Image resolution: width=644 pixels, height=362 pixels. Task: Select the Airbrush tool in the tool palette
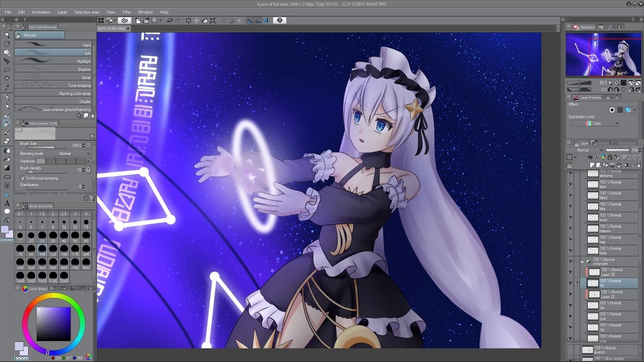tap(7, 123)
